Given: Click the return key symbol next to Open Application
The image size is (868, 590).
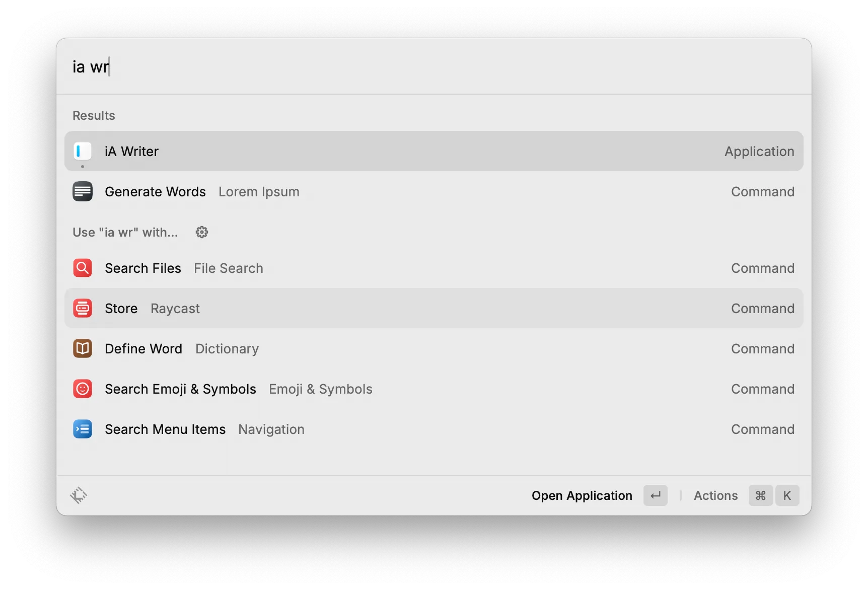Looking at the screenshot, I should click(x=655, y=495).
